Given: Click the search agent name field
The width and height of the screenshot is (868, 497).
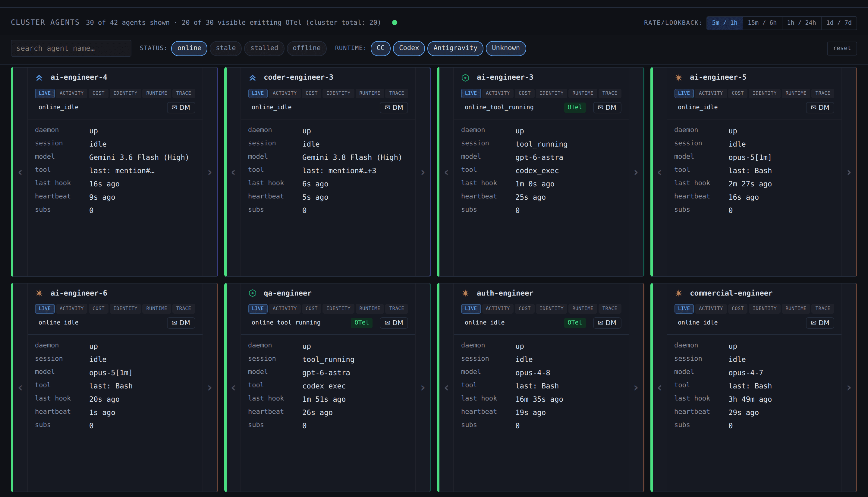Looking at the screenshot, I should click(x=71, y=48).
